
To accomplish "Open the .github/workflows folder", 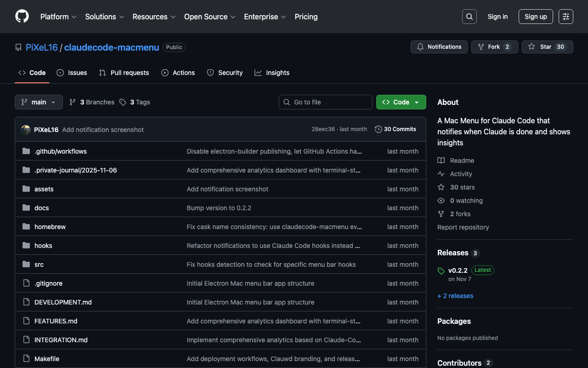I will coord(60,151).
